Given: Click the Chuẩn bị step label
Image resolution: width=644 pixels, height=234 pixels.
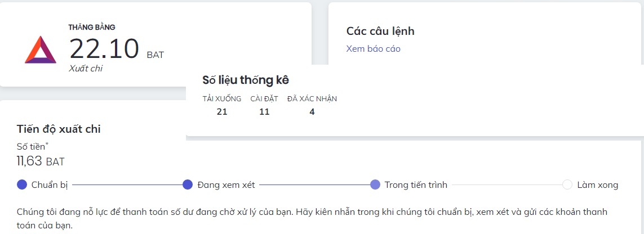Looking at the screenshot, I should [x=50, y=184].
